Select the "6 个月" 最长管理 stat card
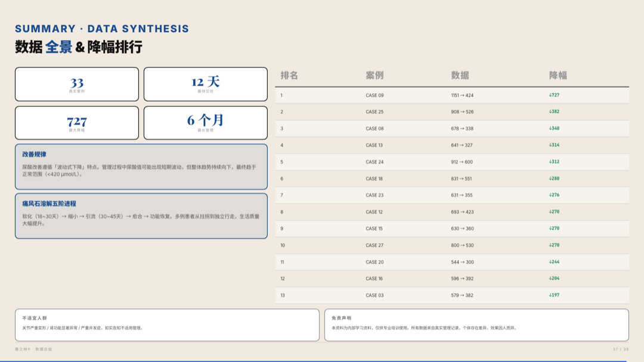 205,123
